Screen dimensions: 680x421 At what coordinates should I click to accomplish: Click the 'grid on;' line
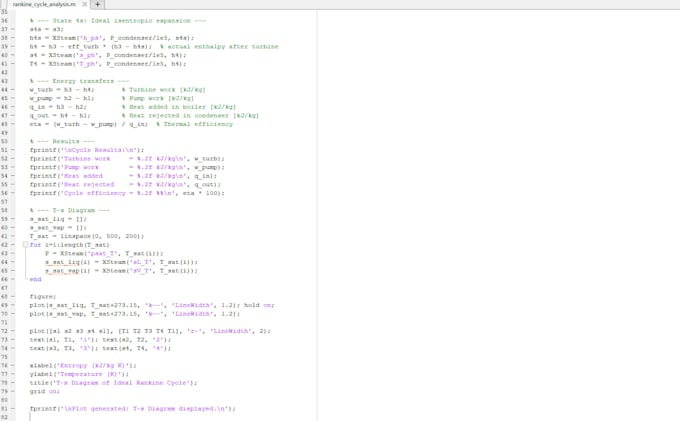tap(45, 392)
